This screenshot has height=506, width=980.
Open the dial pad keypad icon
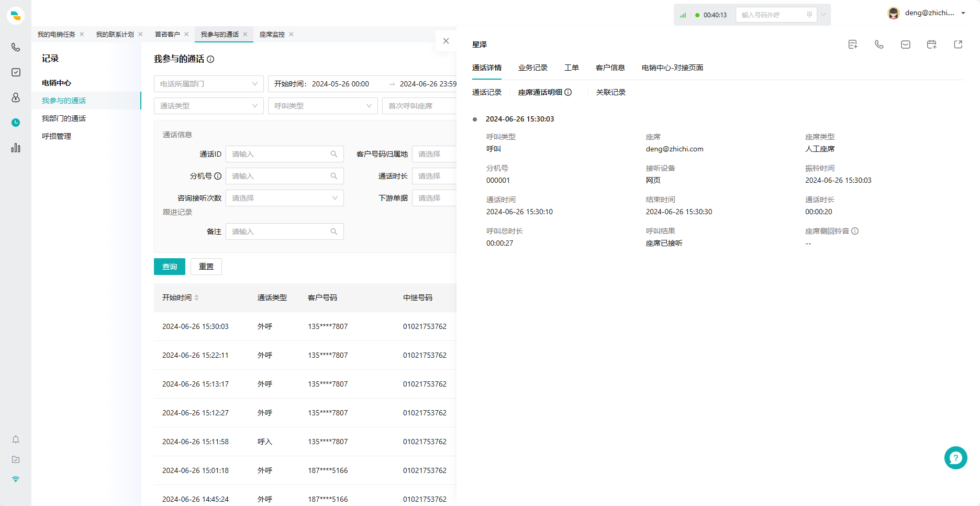pos(809,15)
